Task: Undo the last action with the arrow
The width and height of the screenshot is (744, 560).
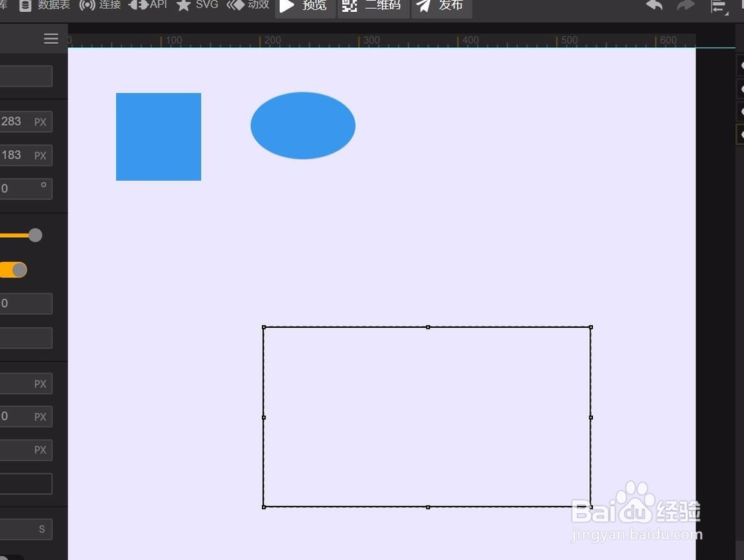Action: [654, 5]
